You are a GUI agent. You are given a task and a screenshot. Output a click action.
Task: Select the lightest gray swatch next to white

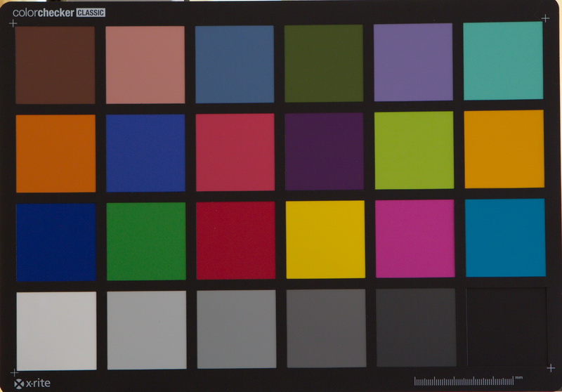pyautogui.click(x=147, y=330)
